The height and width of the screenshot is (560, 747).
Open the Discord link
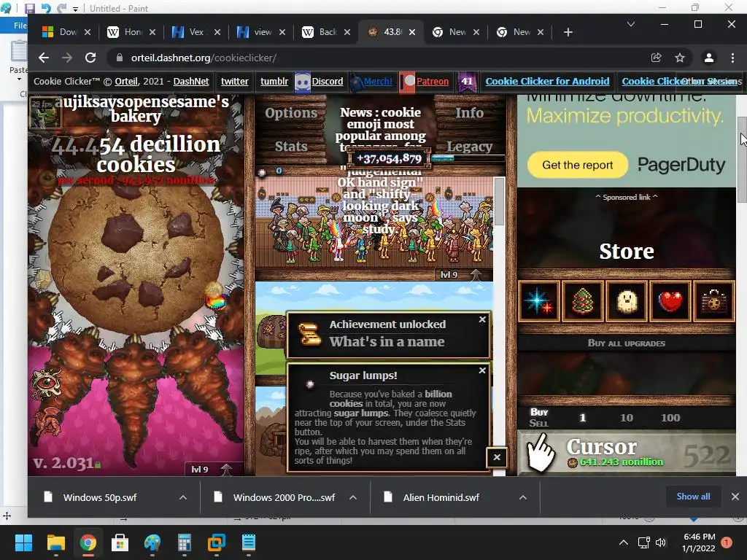(x=328, y=82)
